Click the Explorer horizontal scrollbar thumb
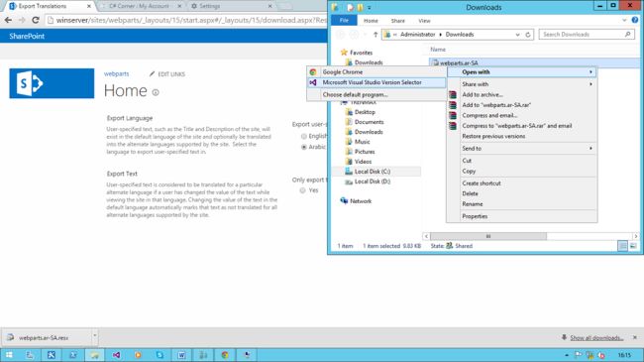This screenshot has height=362, width=644. click(x=487, y=236)
